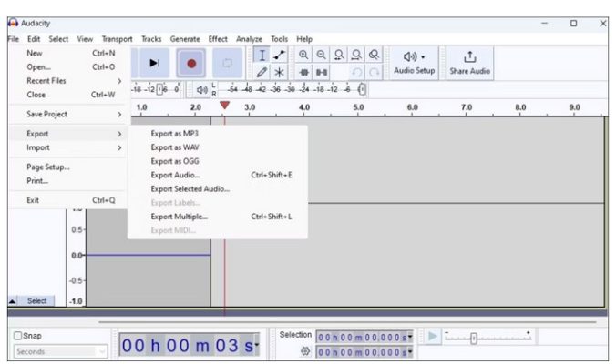Adjust the playback level slider handle
Image resolution: width=616 pixels, height=364 pixels.
[362, 89]
